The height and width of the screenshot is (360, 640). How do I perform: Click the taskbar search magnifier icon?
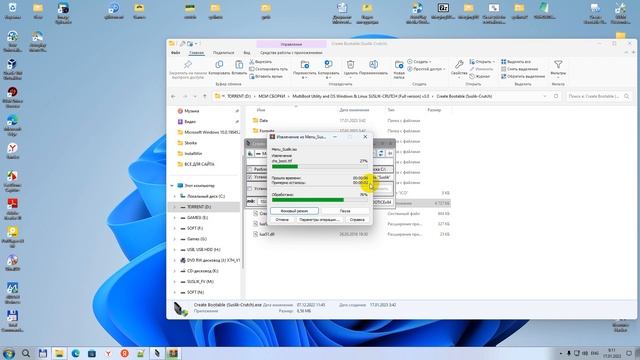pyautogui.click(x=26, y=353)
